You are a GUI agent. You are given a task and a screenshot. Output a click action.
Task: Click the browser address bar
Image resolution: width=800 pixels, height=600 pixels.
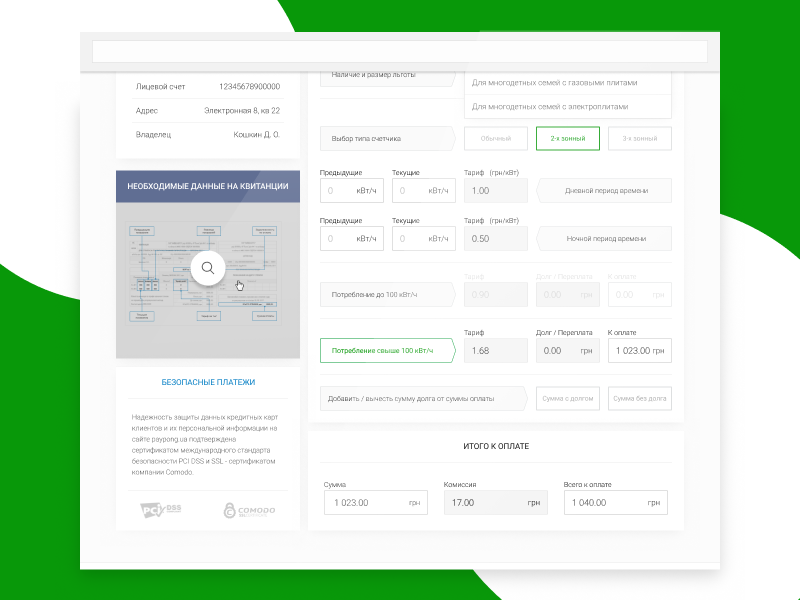400,50
